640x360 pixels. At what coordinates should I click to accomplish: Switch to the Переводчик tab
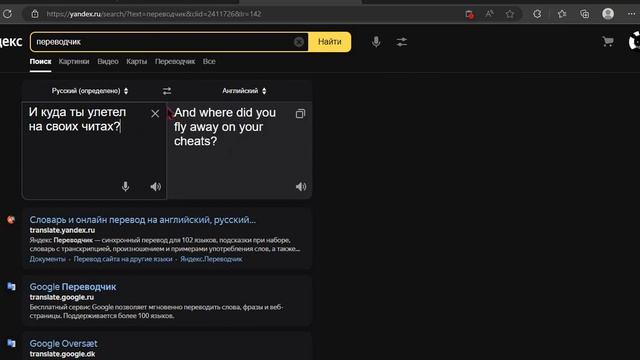click(175, 62)
